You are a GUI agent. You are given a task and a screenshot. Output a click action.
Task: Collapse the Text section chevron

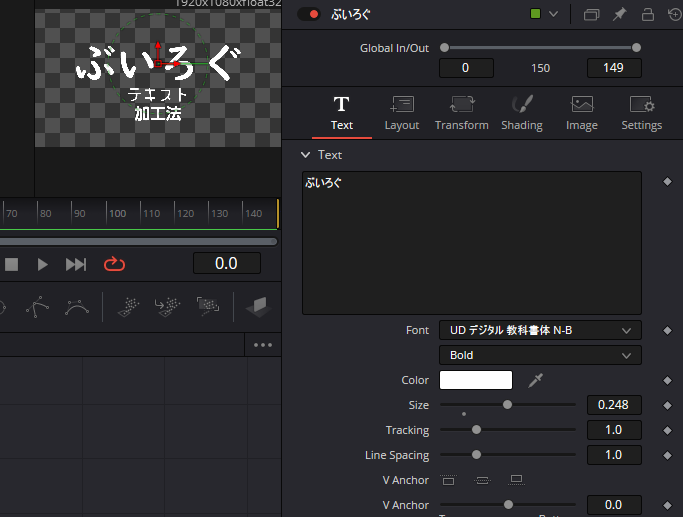(x=305, y=155)
